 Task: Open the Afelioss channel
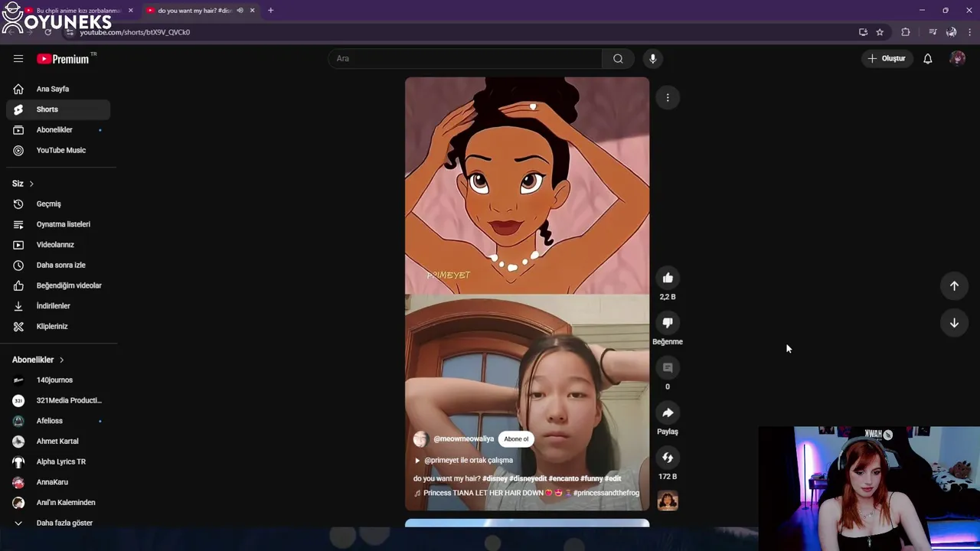click(58, 421)
